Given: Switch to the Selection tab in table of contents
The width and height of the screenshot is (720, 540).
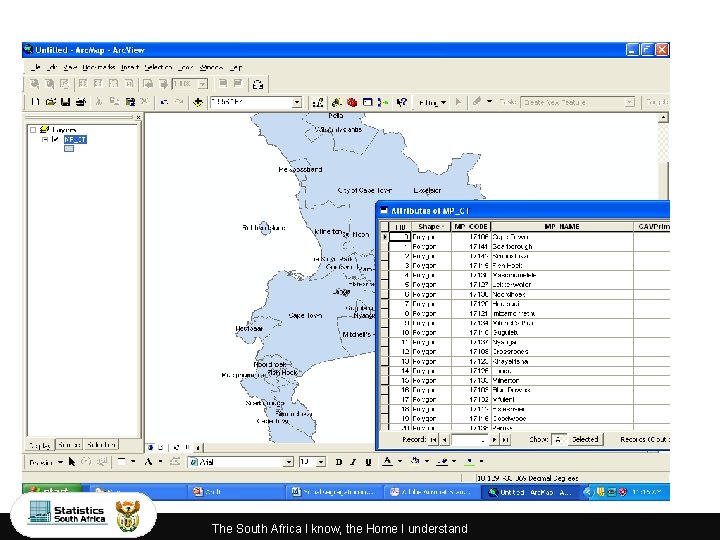Looking at the screenshot, I should pyautogui.click(x=101, y=445).
